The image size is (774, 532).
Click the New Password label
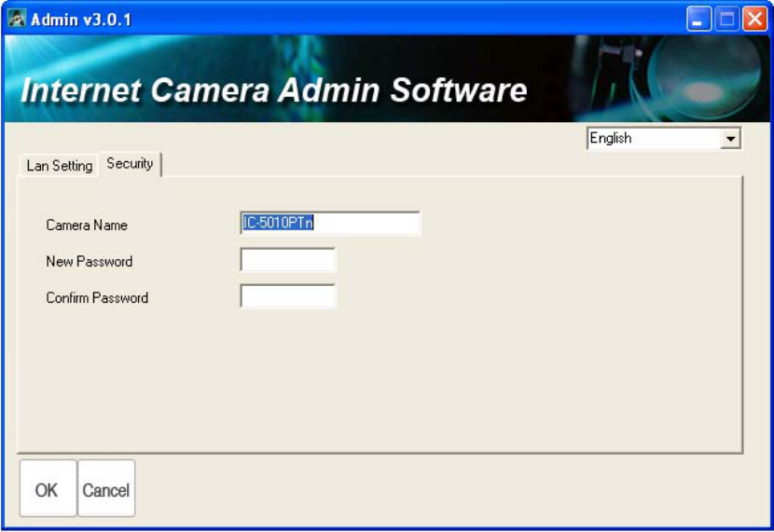(90, 261)
